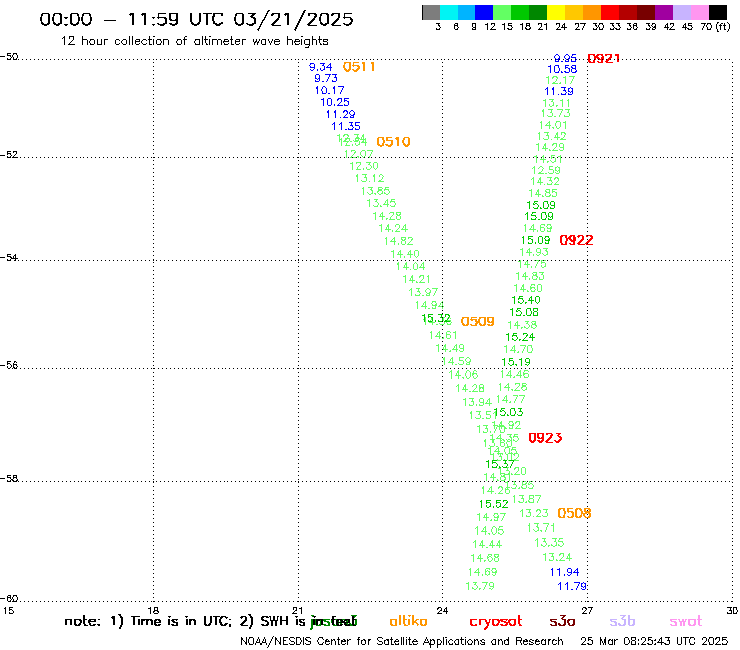Image resolution: width=740 pixels, height=650 pixels.
Task: Click the wave height value 11.35
Action: click(x=346, y=127)
